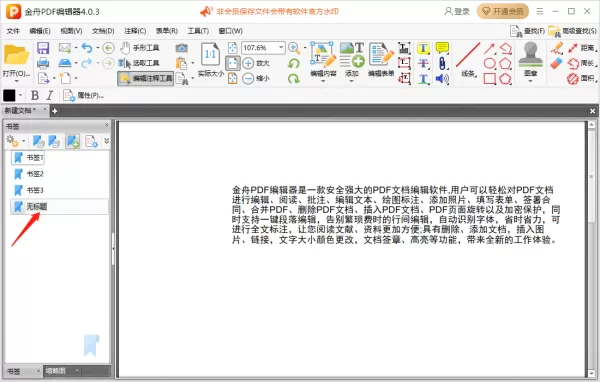This screenshot has width=600, height=382.
Task: Select the Strikethrough Text tool icon
Action: tap(423, 63)
